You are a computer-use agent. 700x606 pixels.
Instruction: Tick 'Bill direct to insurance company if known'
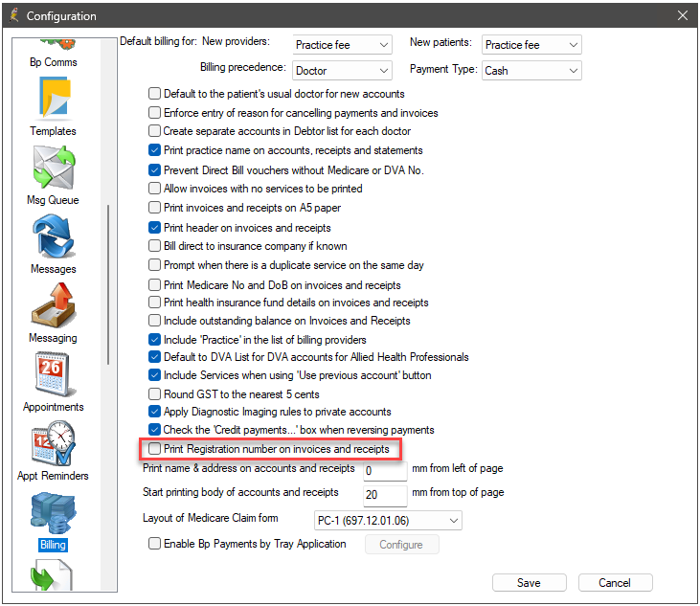click(x=154, y=246)
